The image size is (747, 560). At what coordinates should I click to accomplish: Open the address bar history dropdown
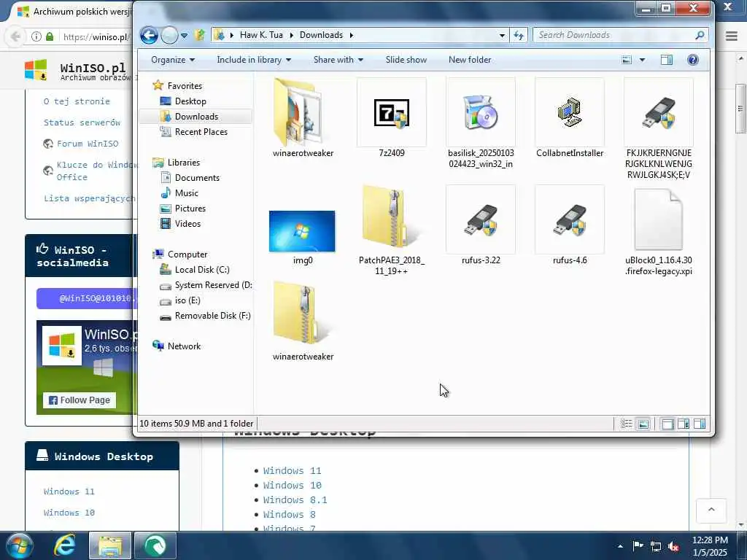point(502,35)
